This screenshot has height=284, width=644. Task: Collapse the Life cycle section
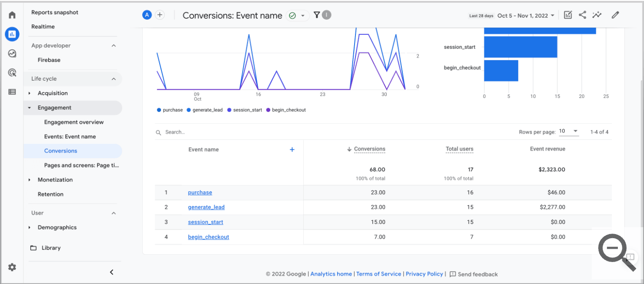tap(114, 78)
